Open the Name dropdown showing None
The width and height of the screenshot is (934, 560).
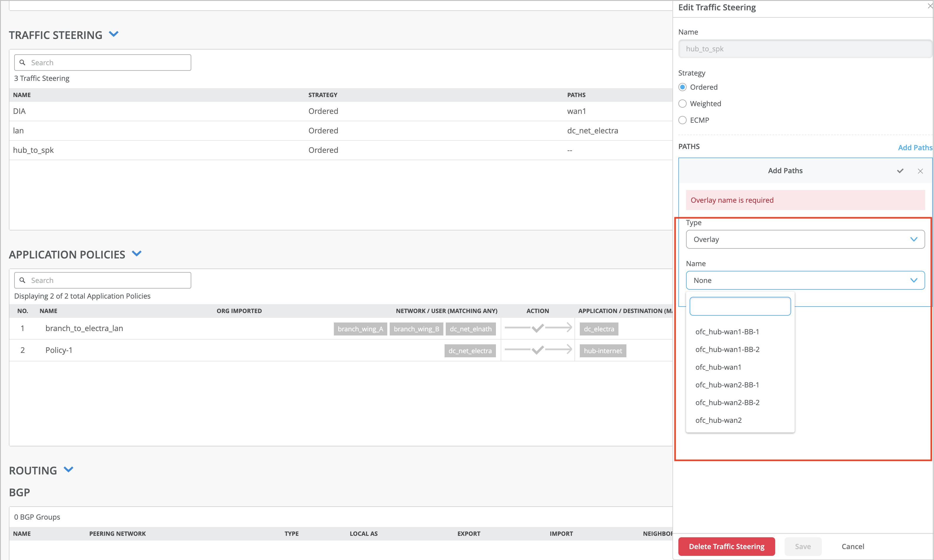(805, 280)
